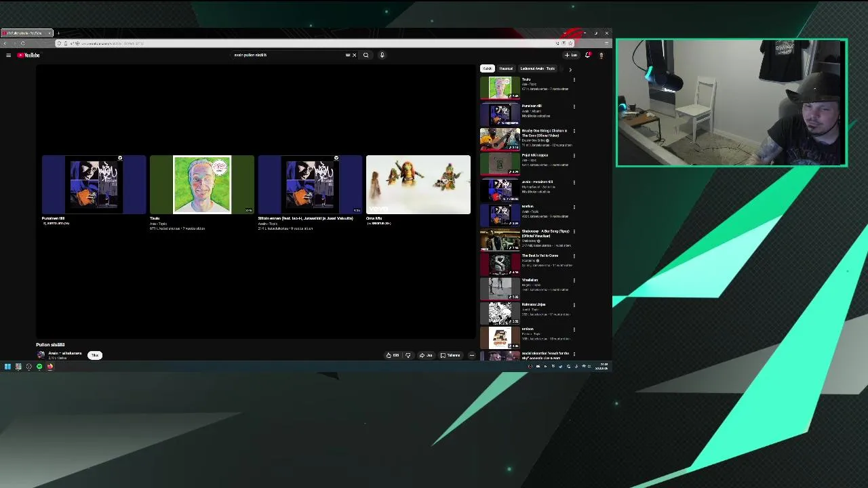
Task: Expand more filter chips with the right arrow
Action: click(x=570, y=69)
